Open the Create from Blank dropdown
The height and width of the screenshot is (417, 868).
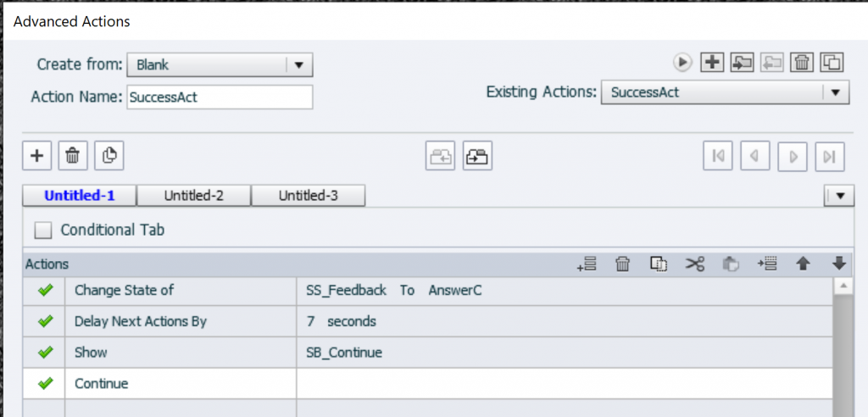(x=298, y=64)
